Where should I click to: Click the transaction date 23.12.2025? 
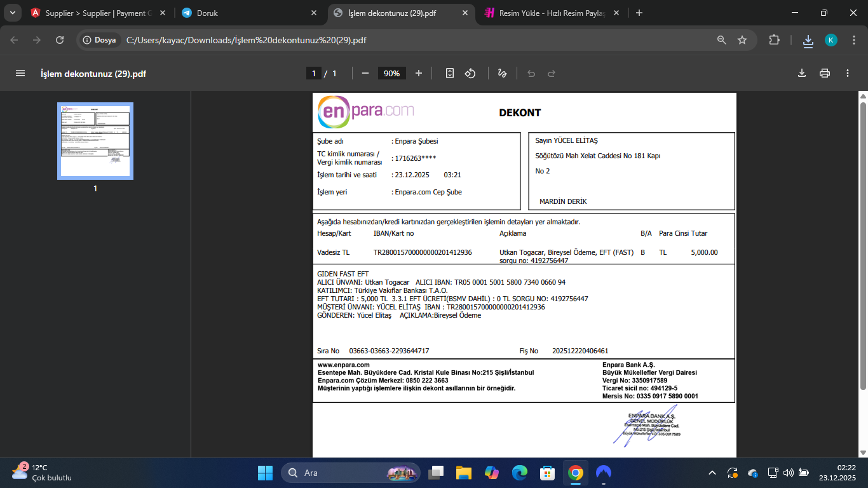coord(412,175)
